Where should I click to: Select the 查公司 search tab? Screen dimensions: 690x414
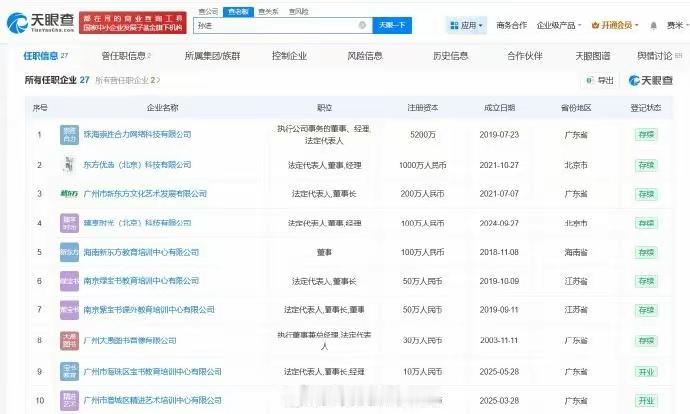coord(208,12)
